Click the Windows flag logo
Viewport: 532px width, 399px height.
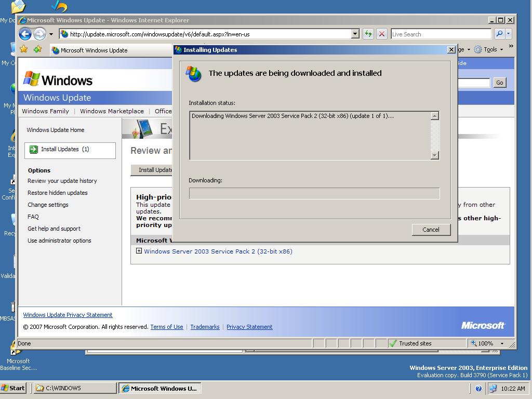(x=32, y=79)
